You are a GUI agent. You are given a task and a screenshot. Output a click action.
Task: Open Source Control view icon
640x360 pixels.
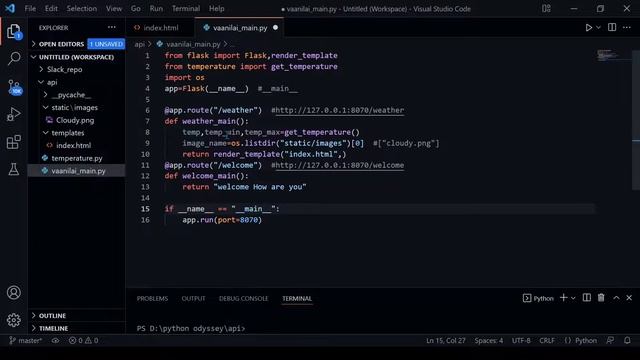coord(14,87)
